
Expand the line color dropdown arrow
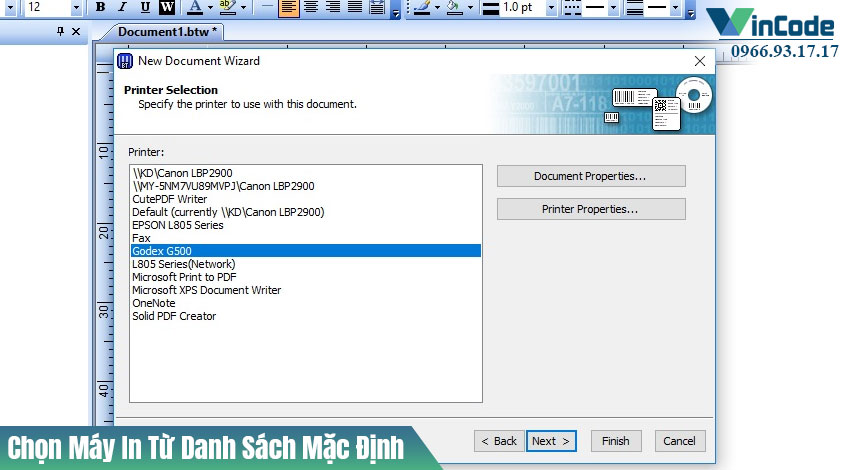click(x=437, y=8)
